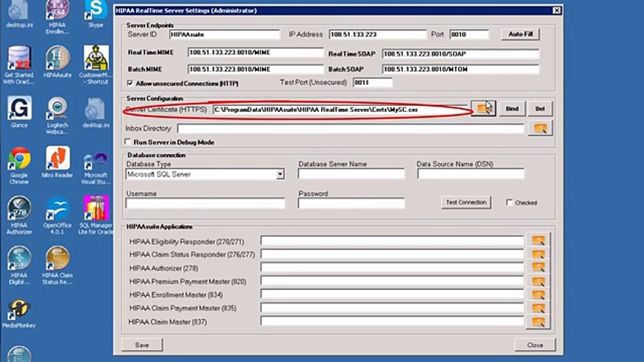The width and height of the screenshot is (644, 362).
Task: Browse for HIPAA Enrollment Master (834) path
Action: coord(538,295)
